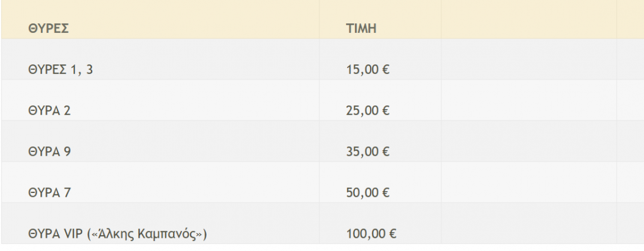Image resolution: width=644 pixels, height=251 pixels.
Task: Select the ΘΥΡΑ 2 row label
Action: click(49, 111)
